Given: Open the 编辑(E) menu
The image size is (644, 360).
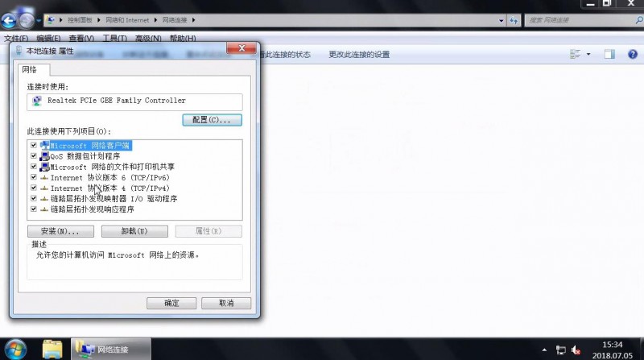Looking at the screenshot, I should pos(48,38).
